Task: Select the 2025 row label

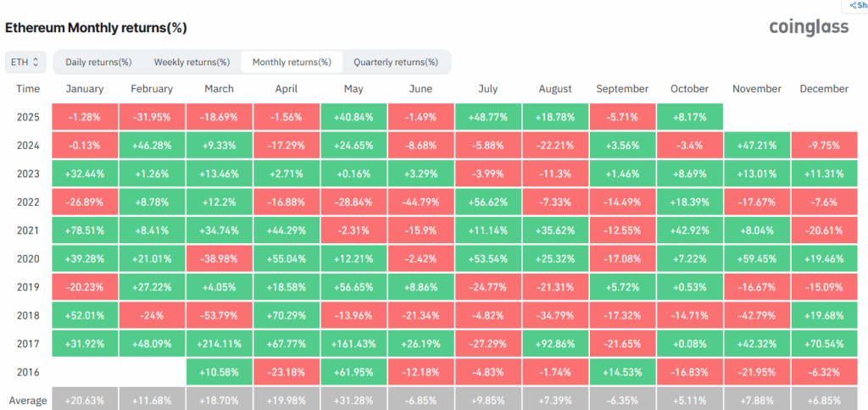Action: point(27,116)
